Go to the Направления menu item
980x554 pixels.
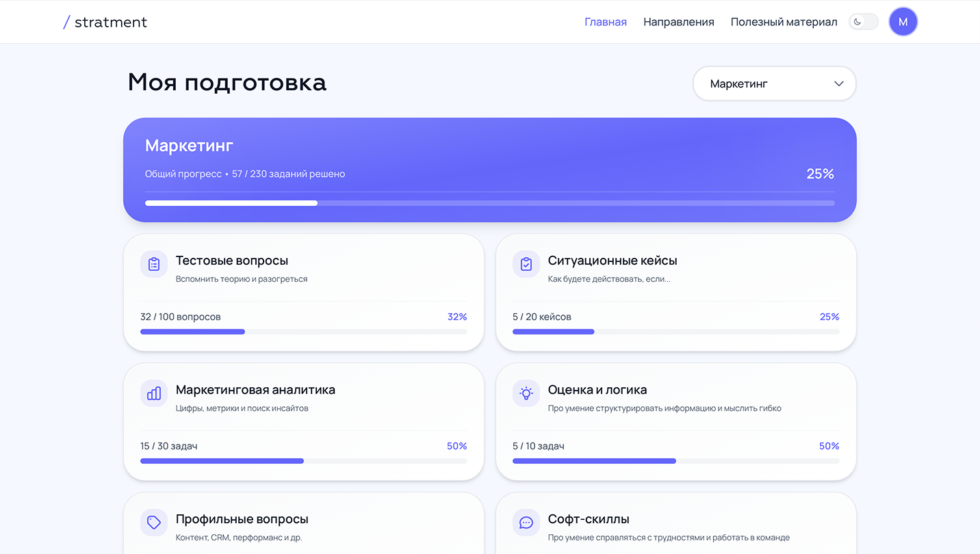pyautogui.click(x=678, y=21)
